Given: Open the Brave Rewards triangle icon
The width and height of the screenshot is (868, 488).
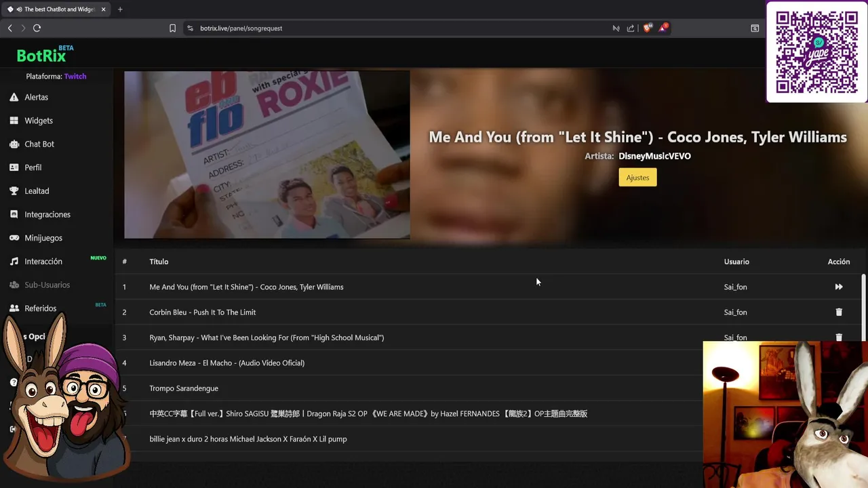Looking at the screenshot, I should click(x=664, y=28).
